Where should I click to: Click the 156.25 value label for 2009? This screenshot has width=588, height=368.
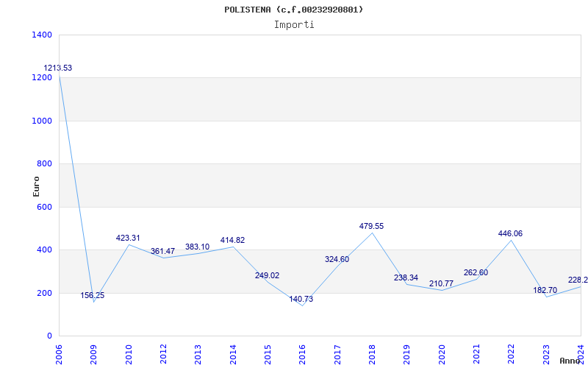pos(93,296)
